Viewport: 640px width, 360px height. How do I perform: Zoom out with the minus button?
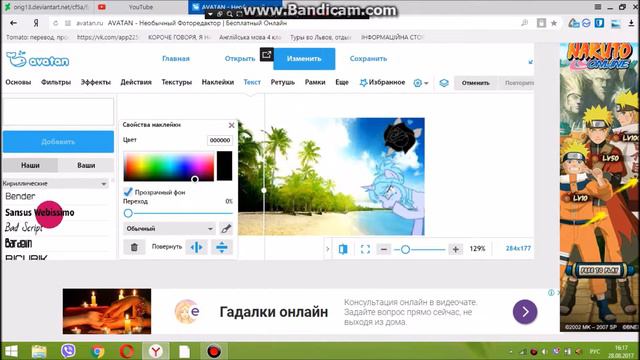point(384,249)
